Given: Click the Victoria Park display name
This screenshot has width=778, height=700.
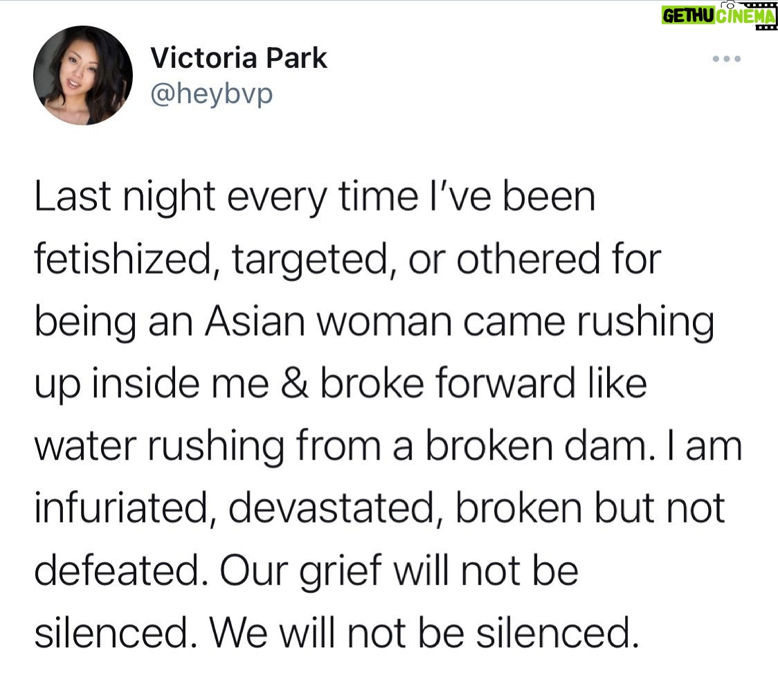Looking at the screenshot, I should pos(239,59).
